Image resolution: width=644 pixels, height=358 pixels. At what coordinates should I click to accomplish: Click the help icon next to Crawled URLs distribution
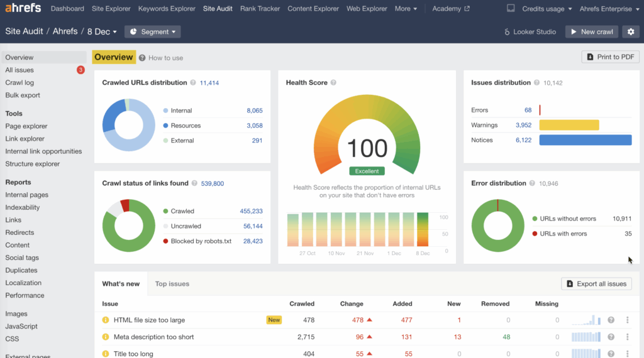coord(193,82)
